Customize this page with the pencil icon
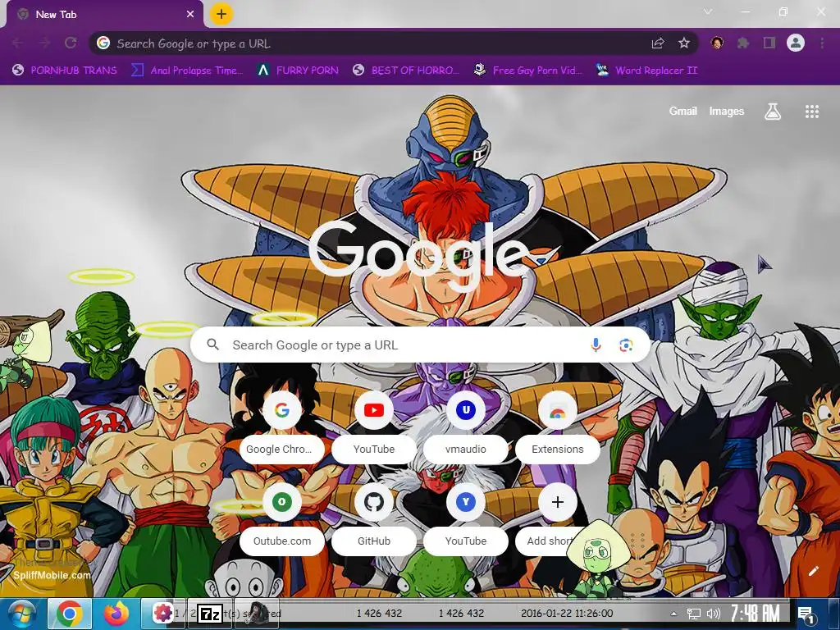Screen dimensions: 840x630 pos(813,571)
